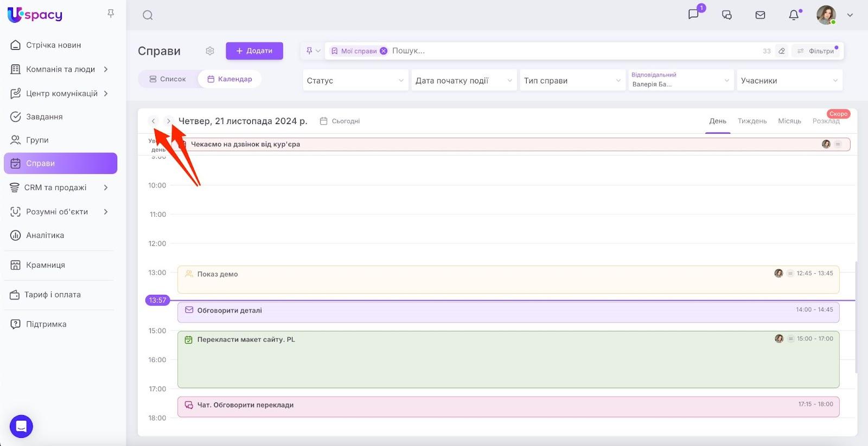Select the Тиждень calendar tab

[752, 121]
